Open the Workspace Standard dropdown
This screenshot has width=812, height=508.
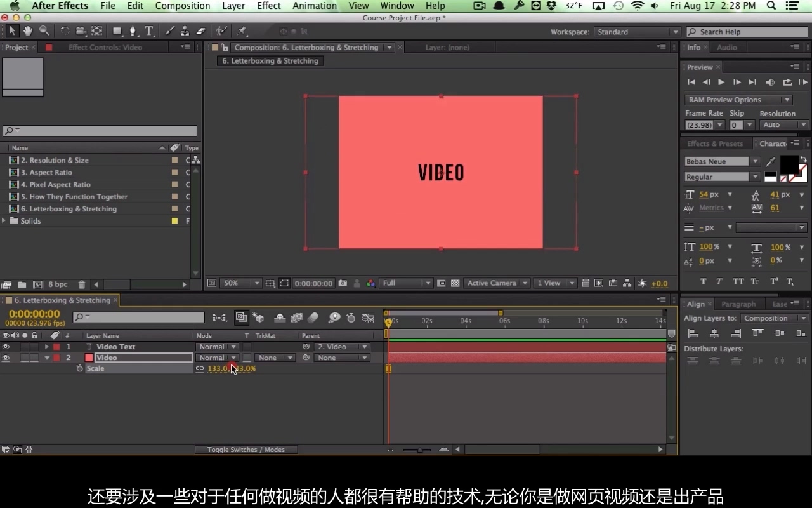(637, 32)
